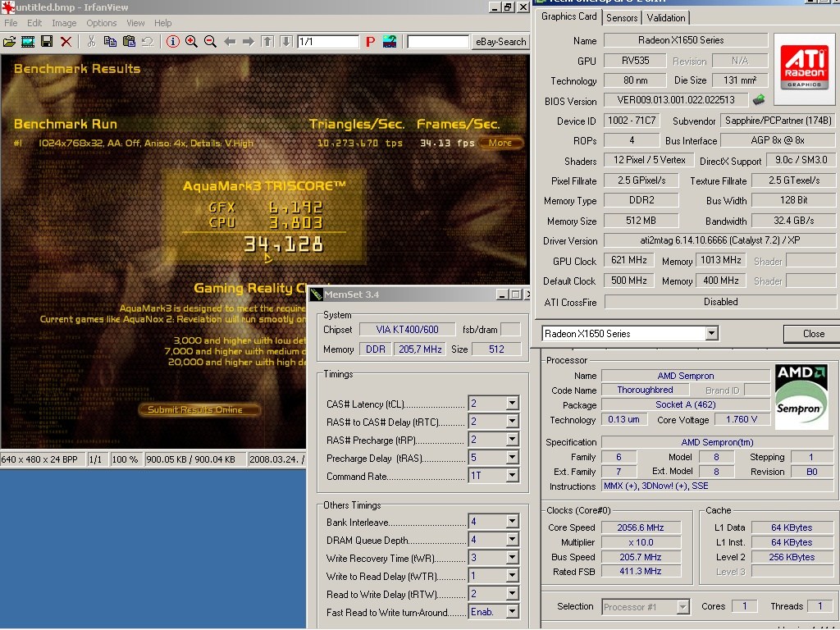Click the page number field showing 1/1
840x630 pixels.
click(x=328, y=42)
